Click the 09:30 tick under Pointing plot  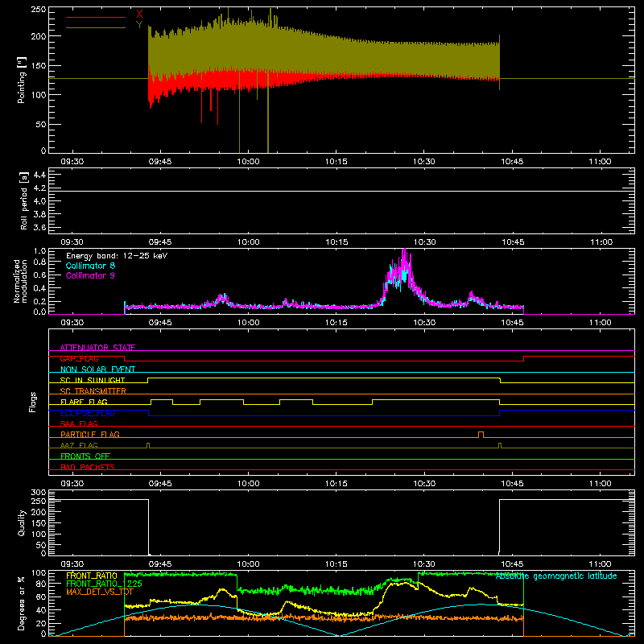pyautogui.click(x=72, y=162)
